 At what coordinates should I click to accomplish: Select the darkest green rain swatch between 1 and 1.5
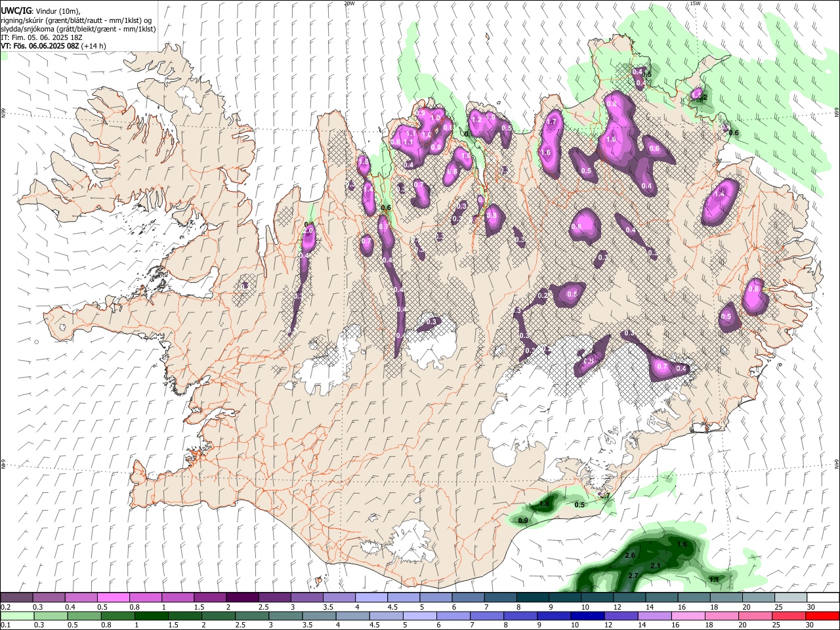(x=152, y=616)
